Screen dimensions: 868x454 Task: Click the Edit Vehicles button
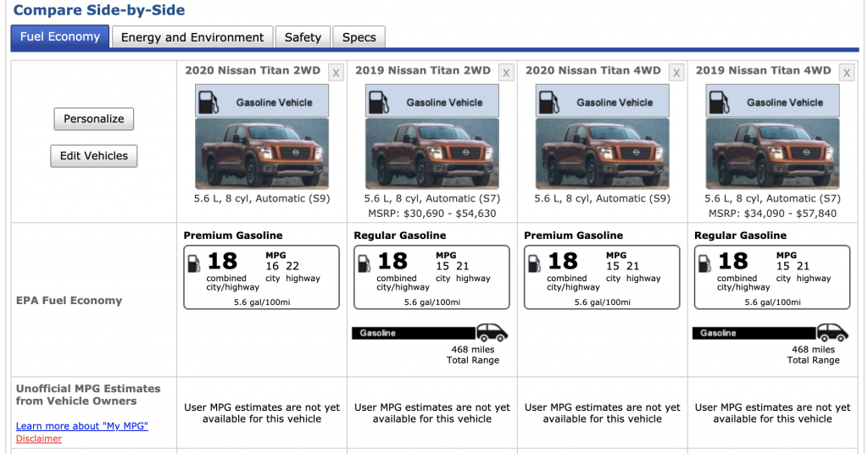93,156
